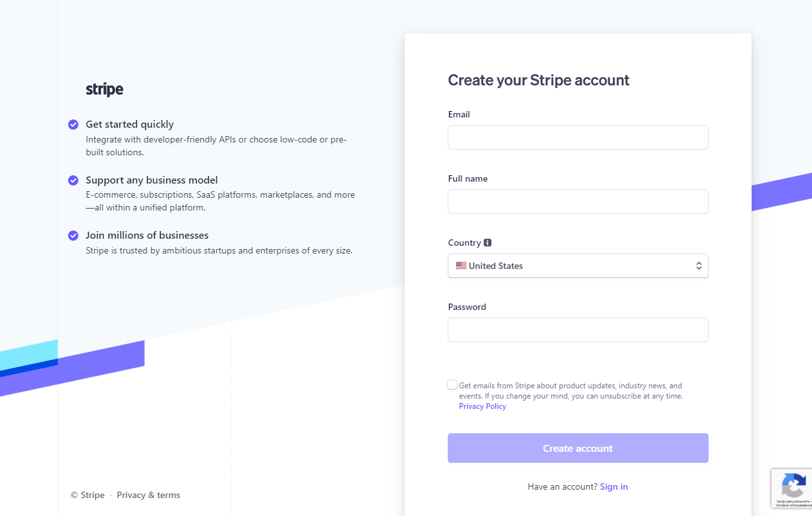The image size is (812, 516).
Task: Open Privacy & terms footer link
Action: click(x=148, y=495)
